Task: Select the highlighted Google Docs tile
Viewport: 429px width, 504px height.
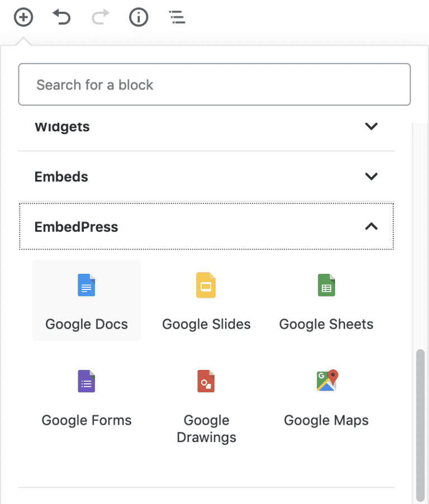Action: click(86, 300)
